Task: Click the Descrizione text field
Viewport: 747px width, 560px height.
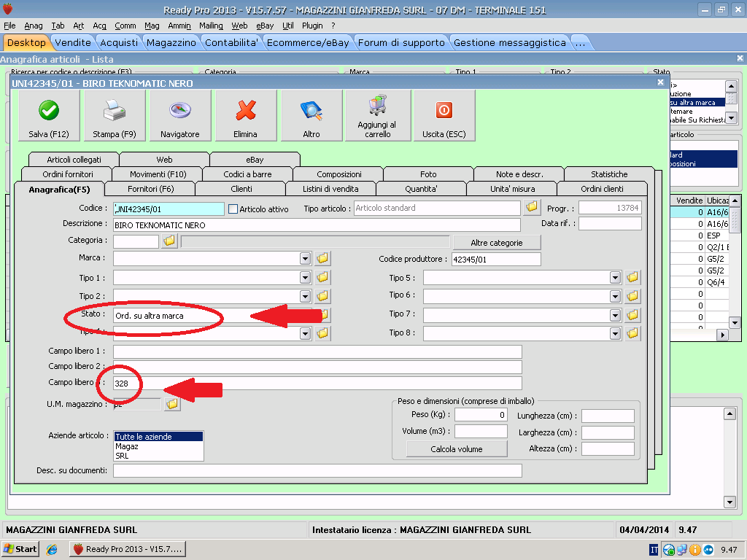Action: 317,225
